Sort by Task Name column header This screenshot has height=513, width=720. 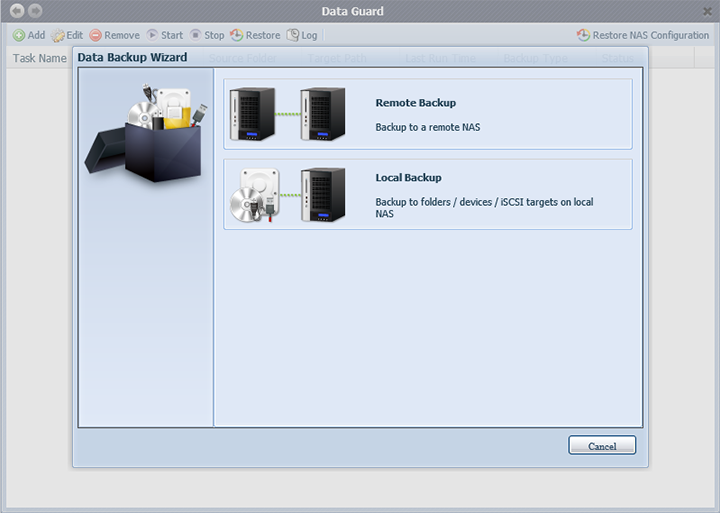click(x=39, y=58)
